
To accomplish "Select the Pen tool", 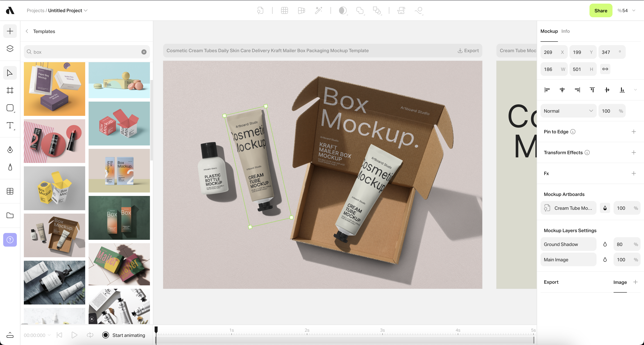I will pos(10,150).
